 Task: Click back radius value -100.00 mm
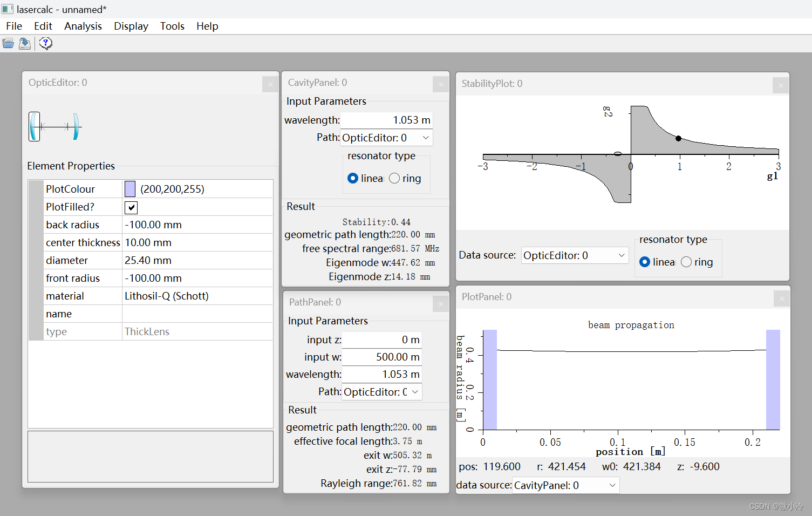pos(197,225)
